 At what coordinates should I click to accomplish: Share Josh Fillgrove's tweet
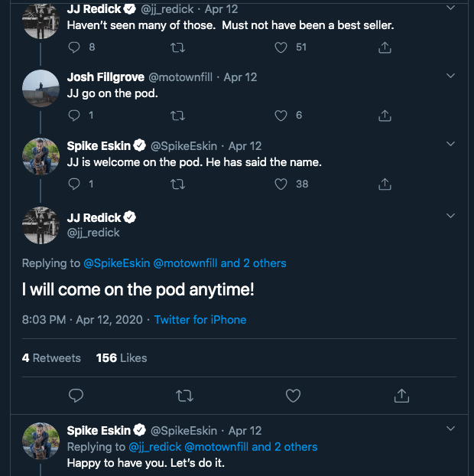(x=385, y=116)
